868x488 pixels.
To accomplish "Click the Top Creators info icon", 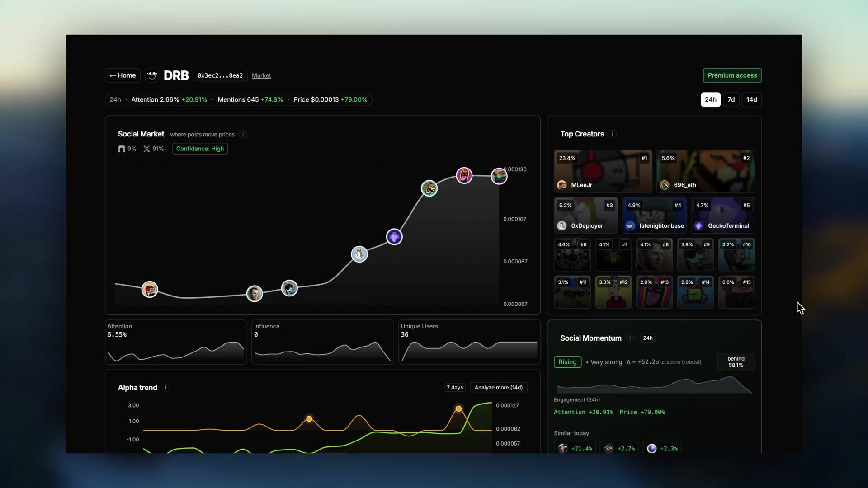I will point(613,134).
